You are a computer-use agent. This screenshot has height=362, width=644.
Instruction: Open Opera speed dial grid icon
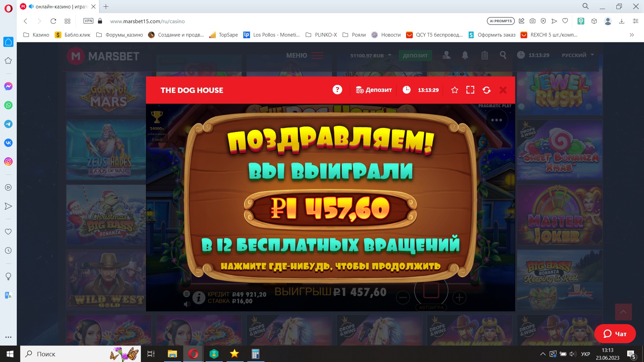pyautogui.click(x=67, y=21)
